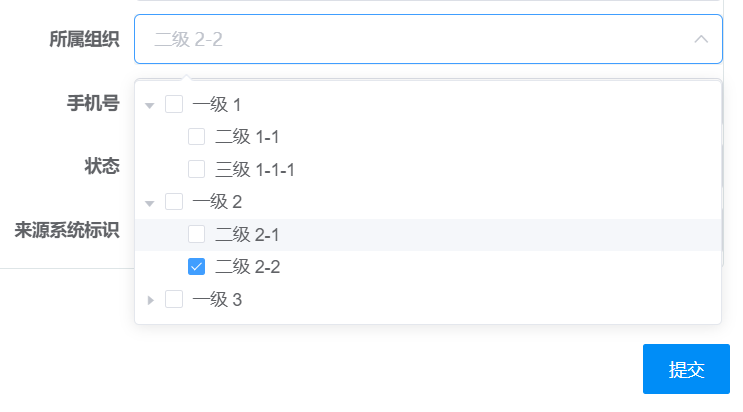Image resolution: width=743 pixels, height=412 pixels.
Task: Check the 二级 2-1 checkbox
Action: click(x=197, y=234)
